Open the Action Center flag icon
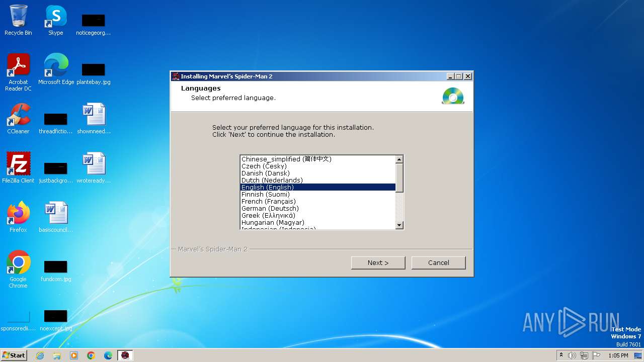 pyautogui.click(x=596, y=355)
